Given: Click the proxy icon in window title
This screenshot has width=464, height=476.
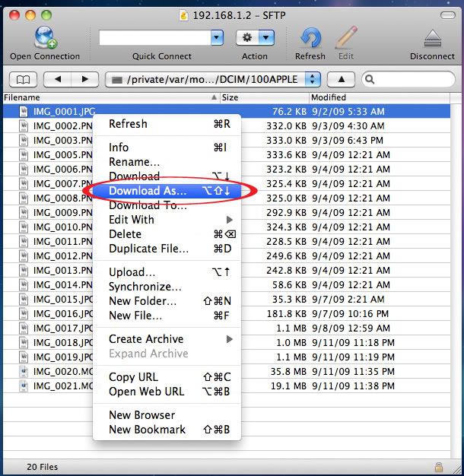Looking at the screenshot, I should [183, 15].
